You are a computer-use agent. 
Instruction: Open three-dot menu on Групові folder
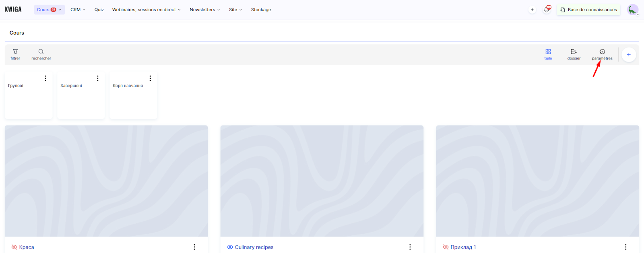click(x=45, y=78)
